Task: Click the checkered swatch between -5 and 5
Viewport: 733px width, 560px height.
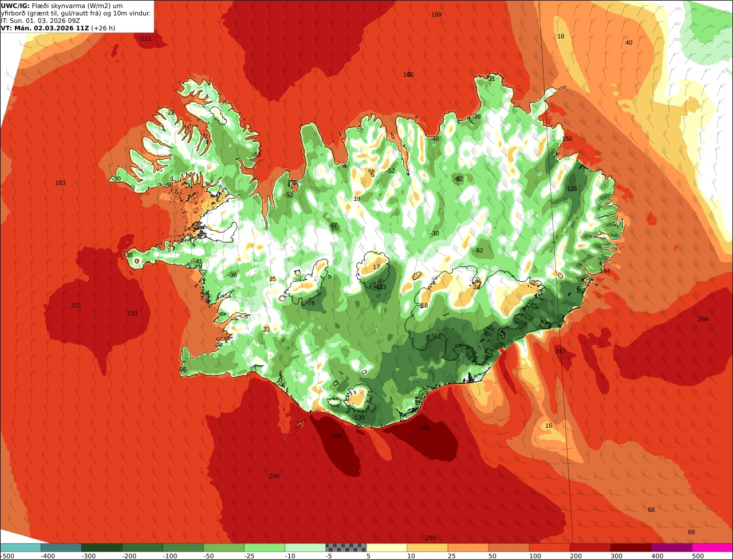Action: [x=346, y=547]
